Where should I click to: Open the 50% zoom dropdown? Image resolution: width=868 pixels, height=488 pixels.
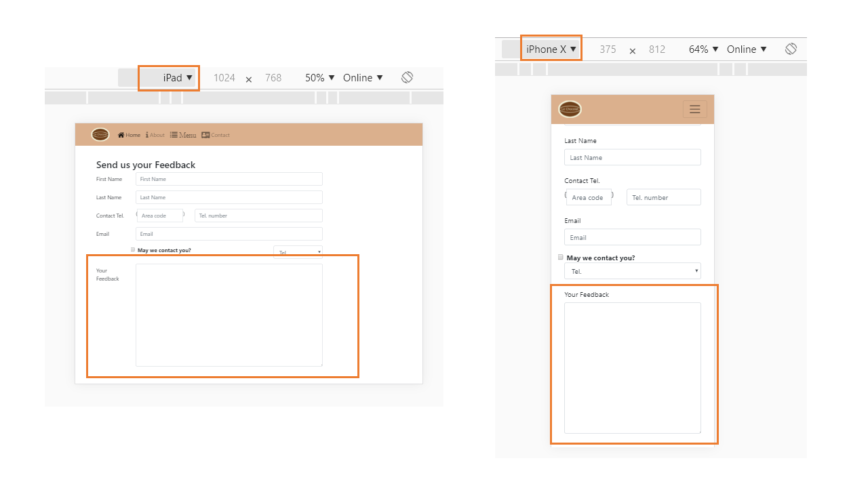coord(319,77)
